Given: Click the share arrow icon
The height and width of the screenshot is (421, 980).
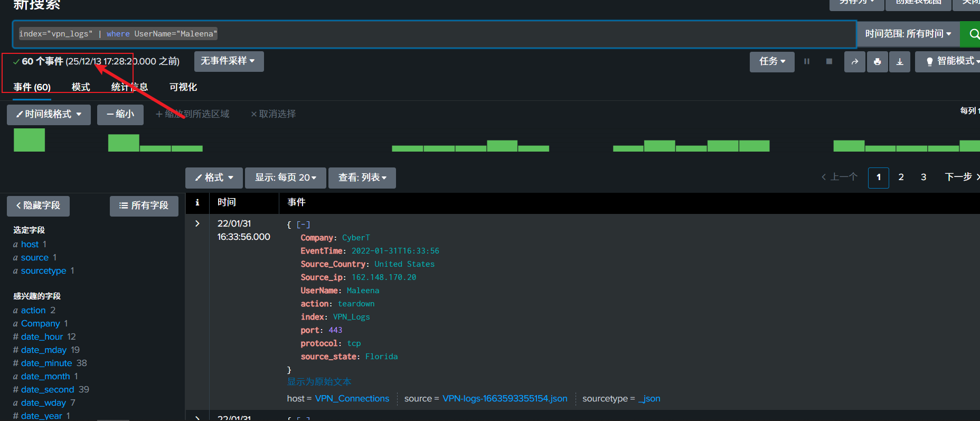Looking at the screenshot, I should click(854, 62).
